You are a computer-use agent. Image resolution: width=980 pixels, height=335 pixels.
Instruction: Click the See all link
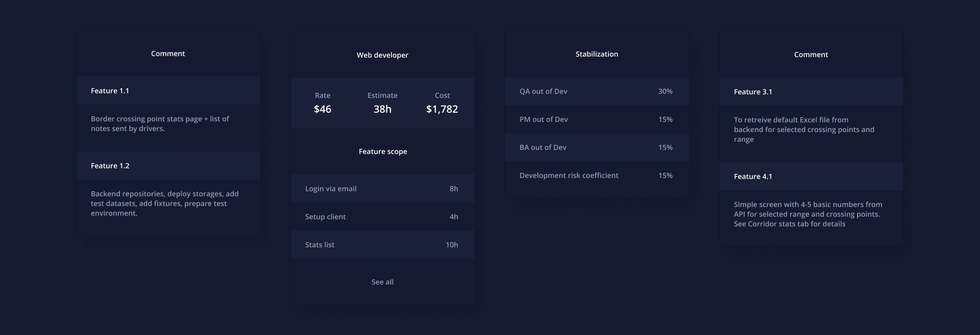point(382,282)
